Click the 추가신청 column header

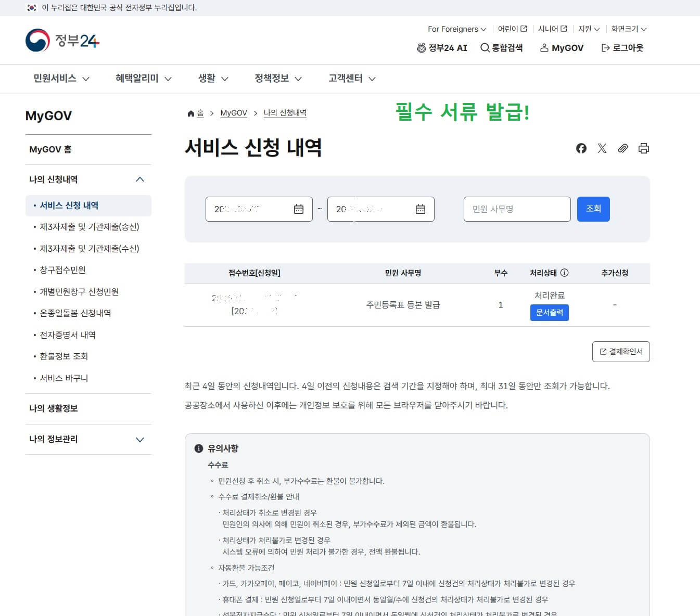click(615, 273)
